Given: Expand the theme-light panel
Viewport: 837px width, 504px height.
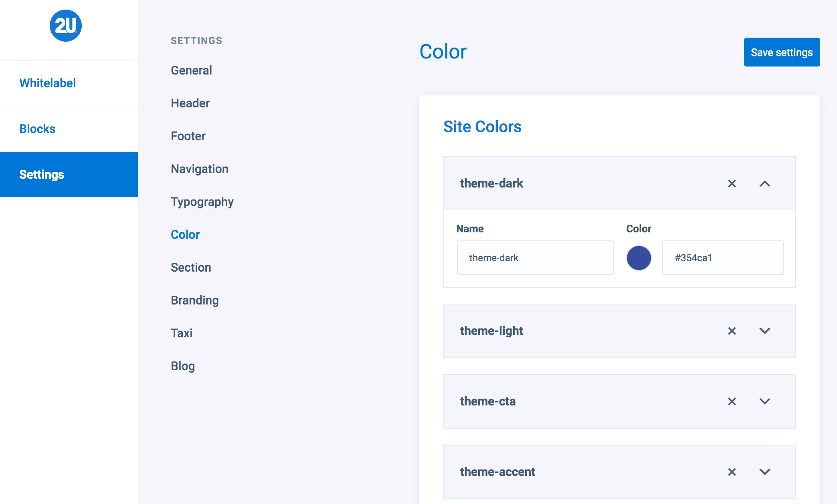Looking at the screenshot, I should pos(764,331).
